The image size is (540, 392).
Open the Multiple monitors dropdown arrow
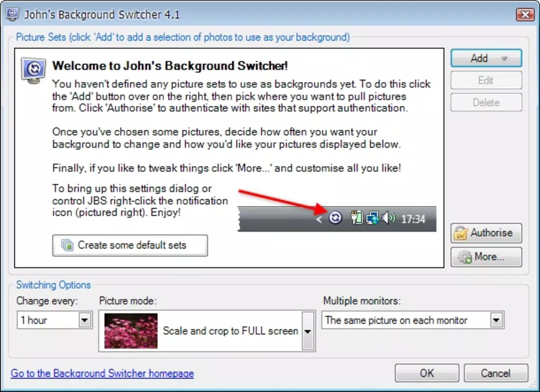tap(496, 320)
